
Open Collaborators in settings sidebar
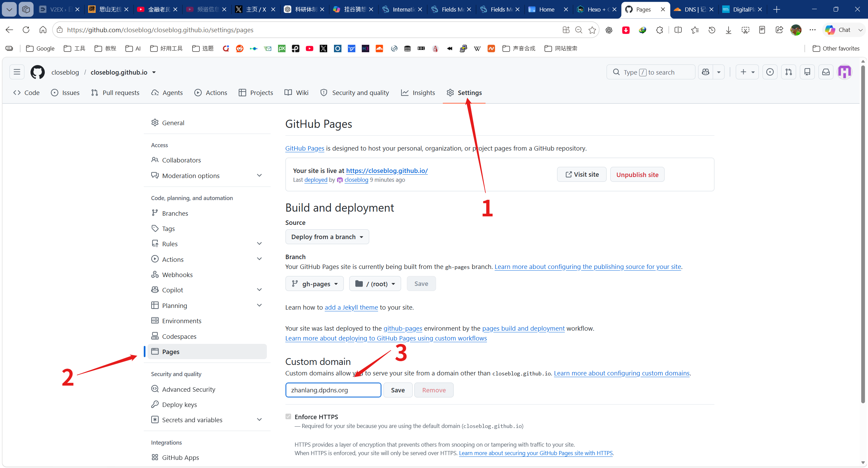pos(207,160)
